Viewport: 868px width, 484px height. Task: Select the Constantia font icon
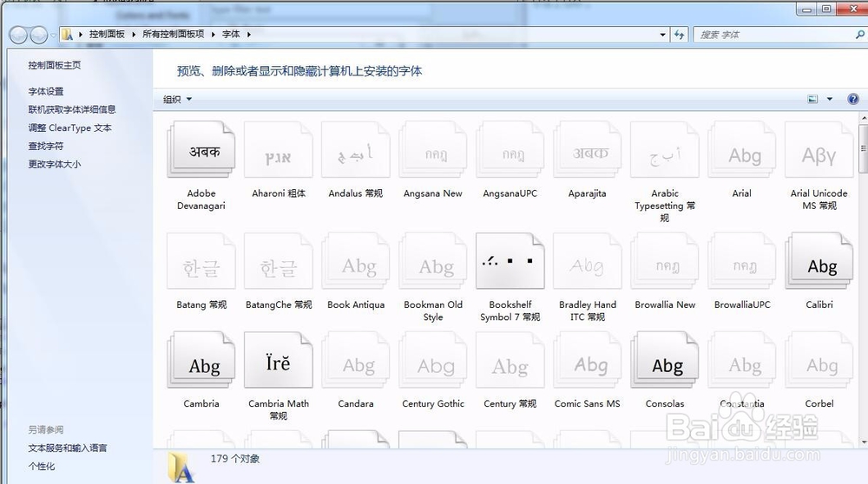742,360
